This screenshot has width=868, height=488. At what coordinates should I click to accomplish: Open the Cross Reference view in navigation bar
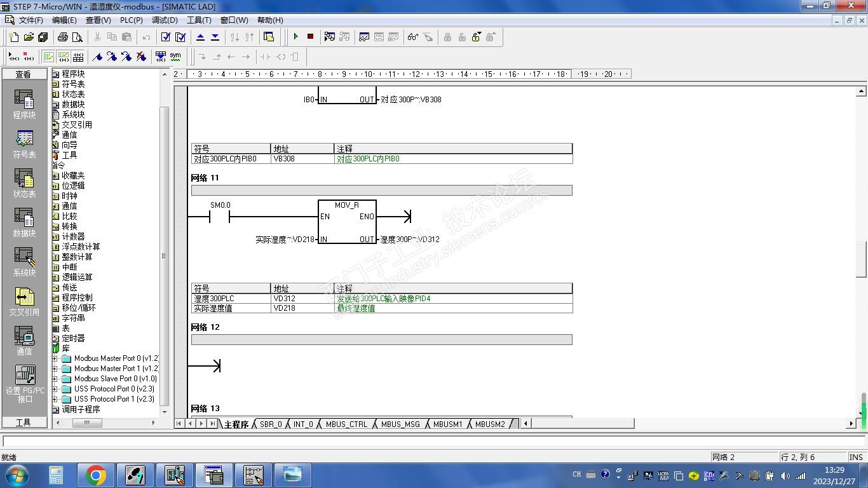(24, 302)
